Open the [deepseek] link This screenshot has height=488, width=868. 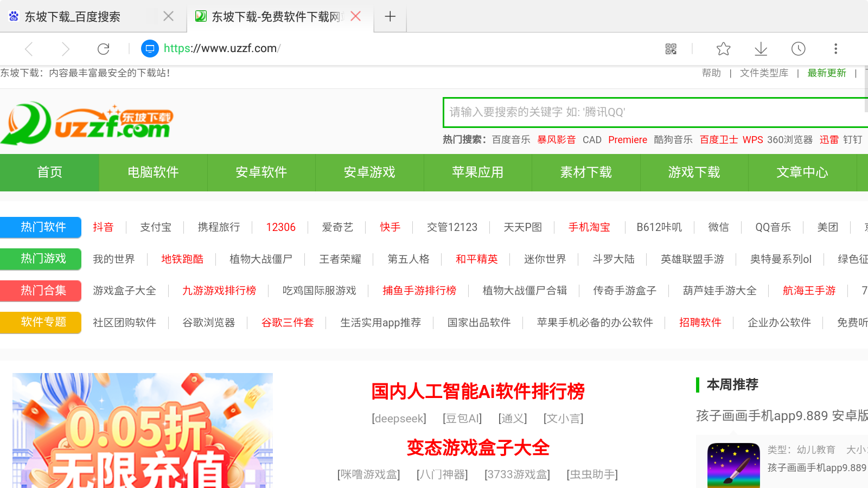click(399, 419)
